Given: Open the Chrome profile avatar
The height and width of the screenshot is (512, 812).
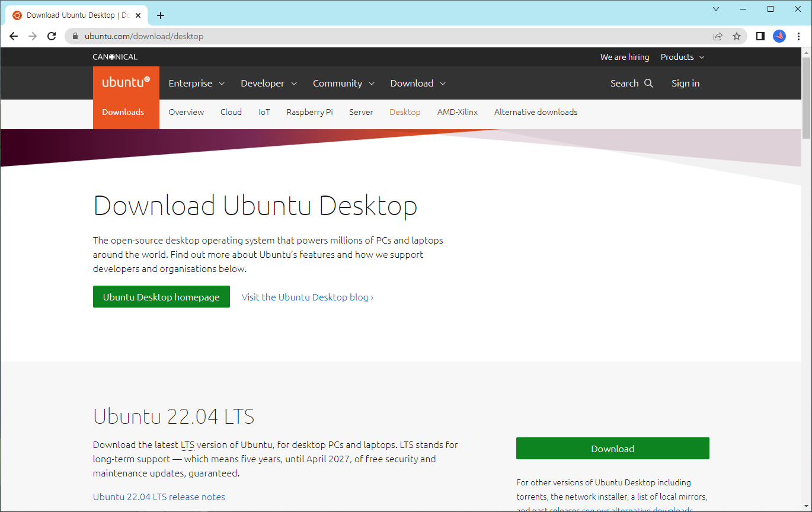Looking at the screenshot, I should pos(779,36).
